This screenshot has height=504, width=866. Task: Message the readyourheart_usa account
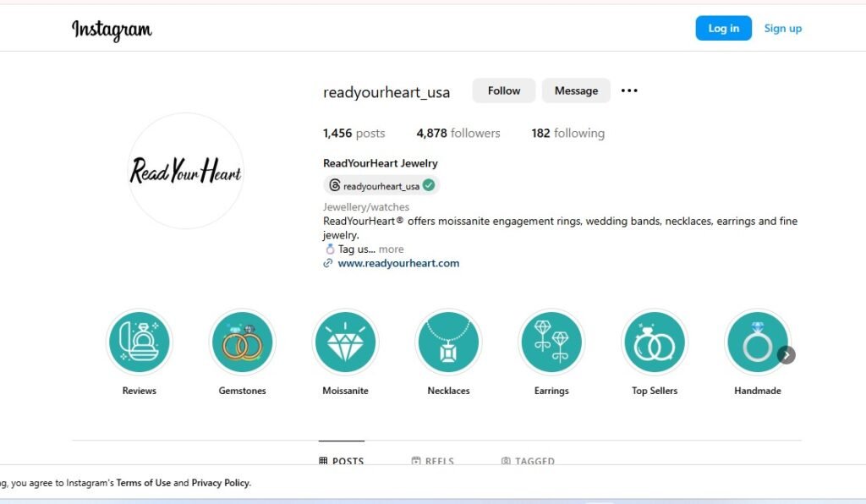coord(576,90)
